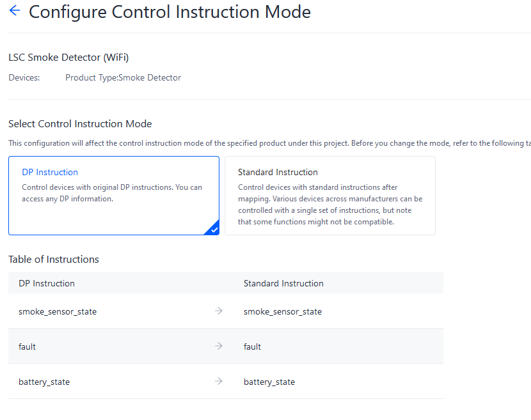Screen dimensions: 531x420
Task: Choose the Standard Instruction mode card
Action: [329, 196]
